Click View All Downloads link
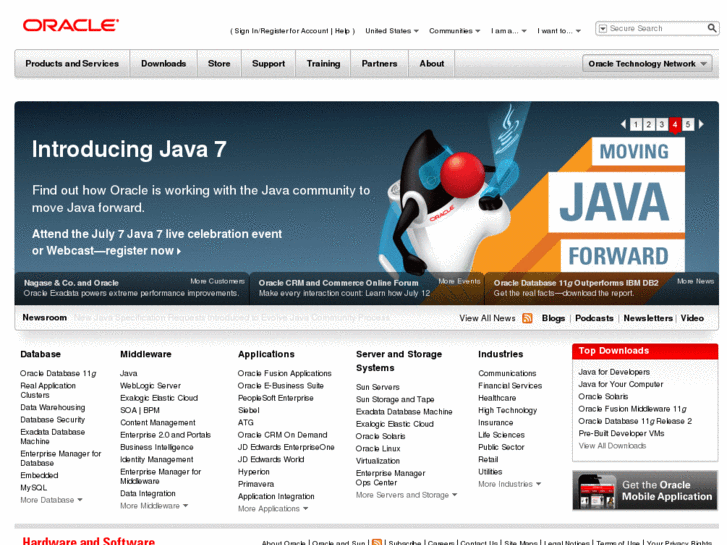The width and height of the screenshot is (727, 545). click(x=612, y=446)
